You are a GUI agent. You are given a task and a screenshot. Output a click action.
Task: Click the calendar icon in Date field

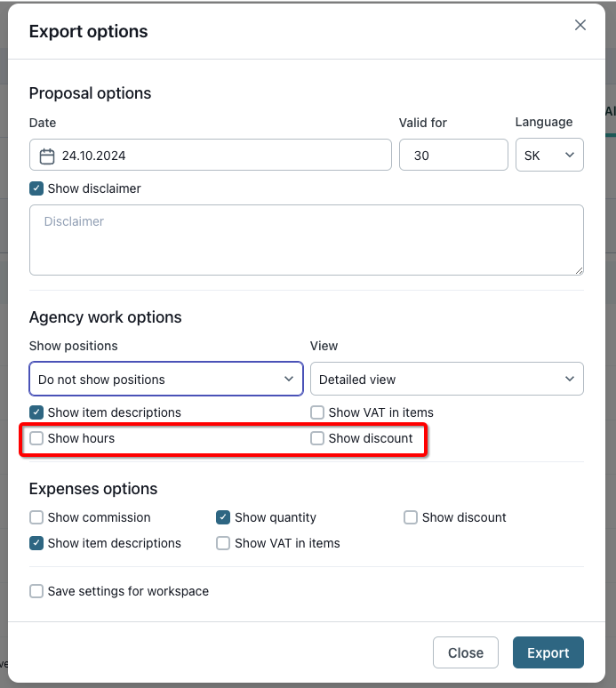[47, 156]
